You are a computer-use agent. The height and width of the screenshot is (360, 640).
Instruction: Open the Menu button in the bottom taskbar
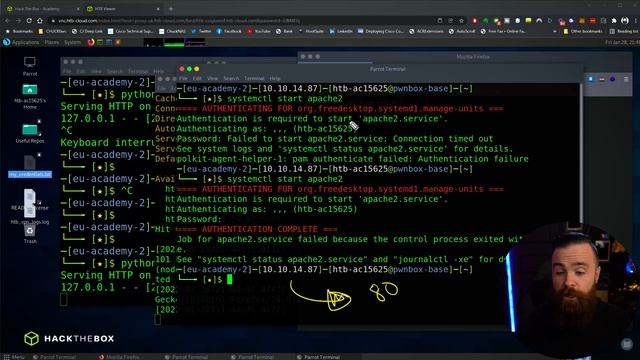[13, 357]
